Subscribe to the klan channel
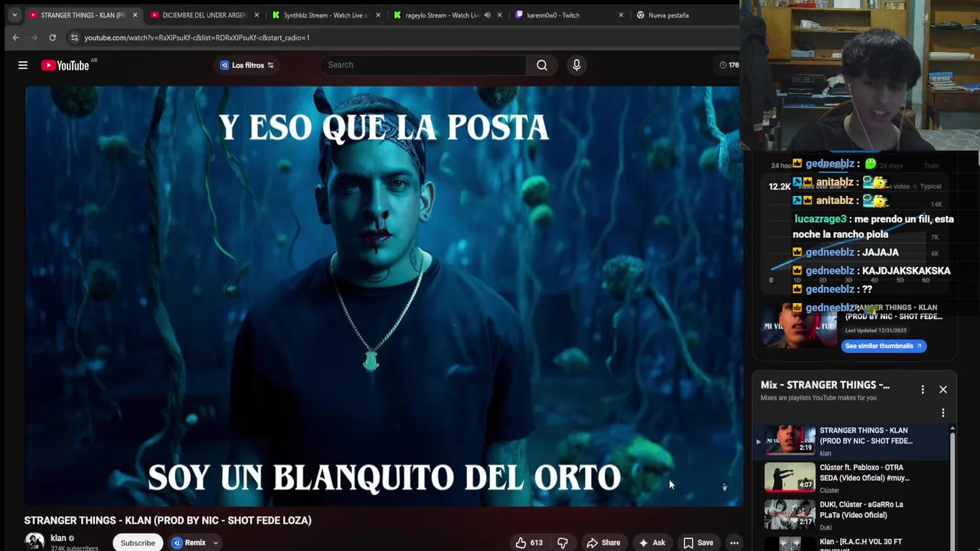Image resolution: width=980 pixels, height=551 pixels. tap(138, 543)
